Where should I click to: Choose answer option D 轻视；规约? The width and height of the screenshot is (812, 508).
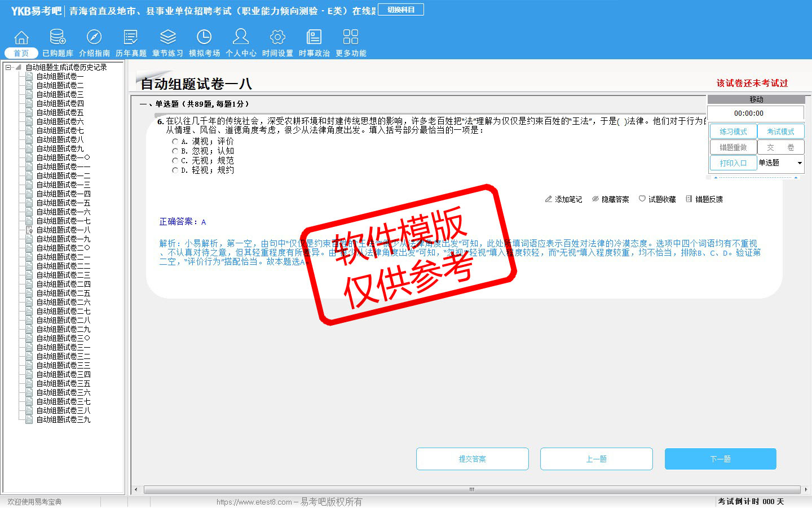point(175,170)
